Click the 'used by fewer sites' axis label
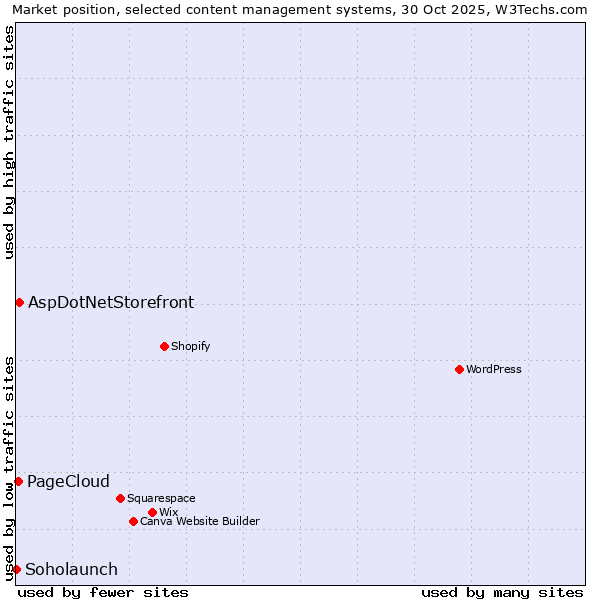600x600 pixels. coord(103,592)
